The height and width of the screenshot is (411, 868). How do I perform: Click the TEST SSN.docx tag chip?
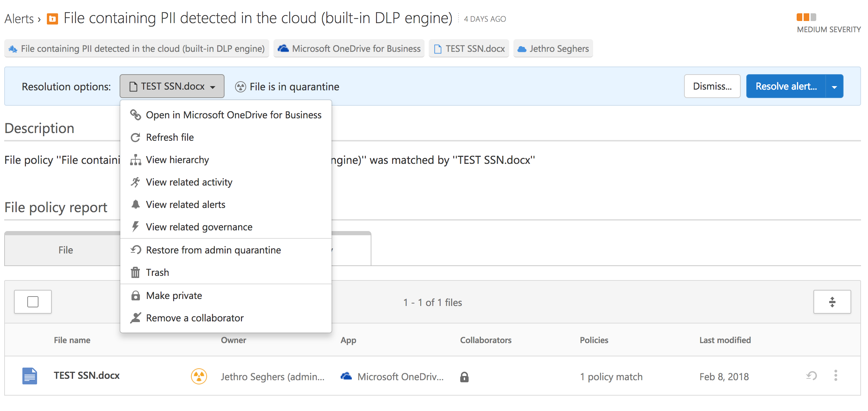(469, 48)
